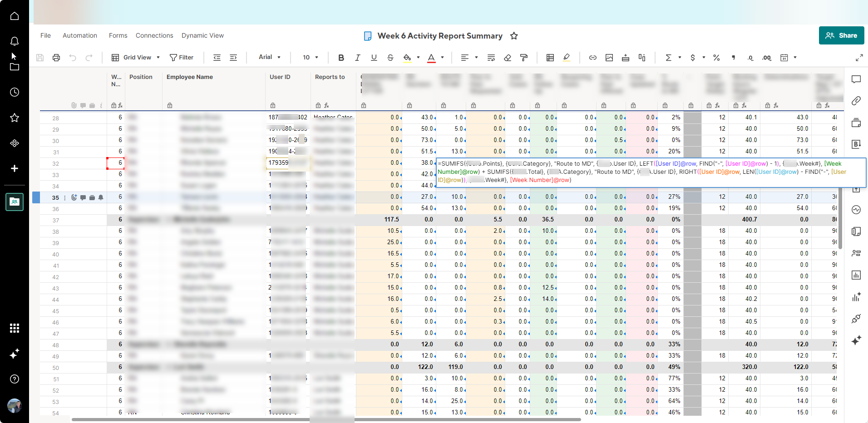Toggle italic formatting

click(x=358, y=58)
